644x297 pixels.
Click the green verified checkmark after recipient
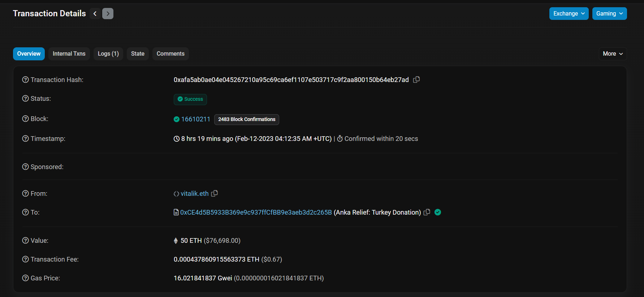(438, 212)
